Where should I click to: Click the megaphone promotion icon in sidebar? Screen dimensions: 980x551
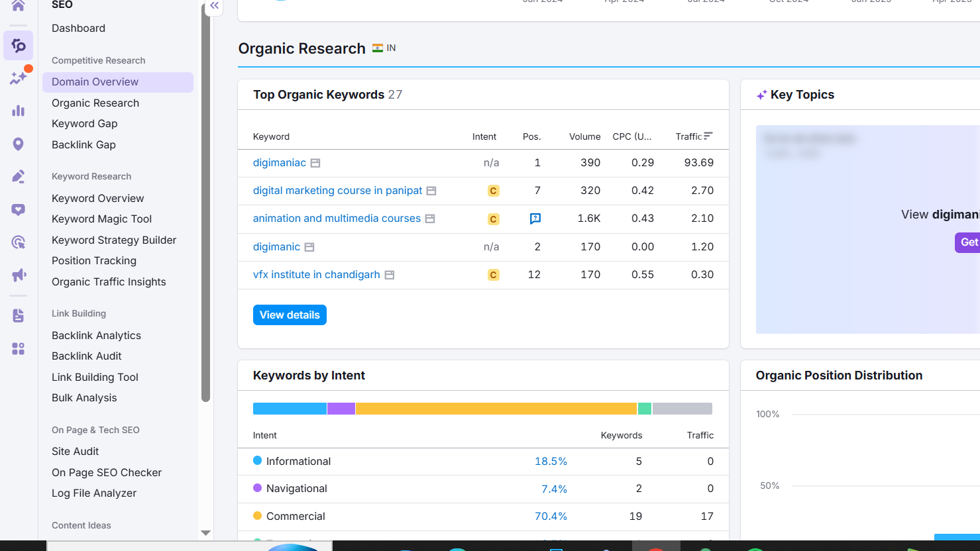(18, 275)
